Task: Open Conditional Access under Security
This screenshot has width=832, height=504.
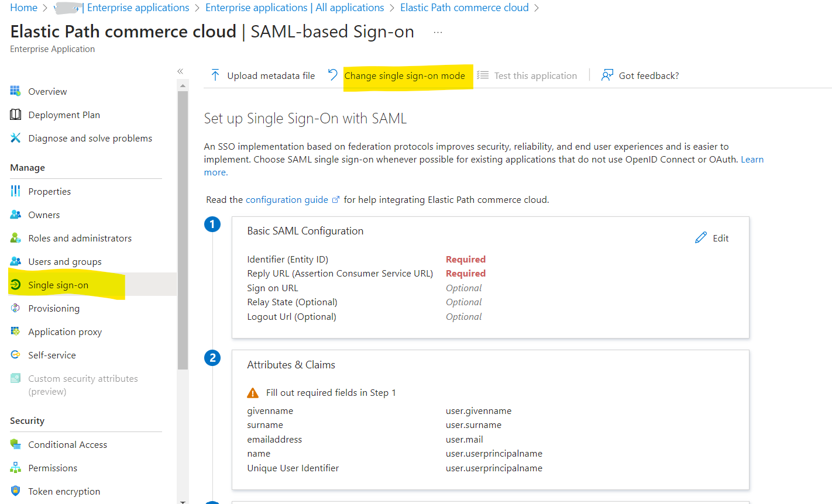Action: [67, 444]
